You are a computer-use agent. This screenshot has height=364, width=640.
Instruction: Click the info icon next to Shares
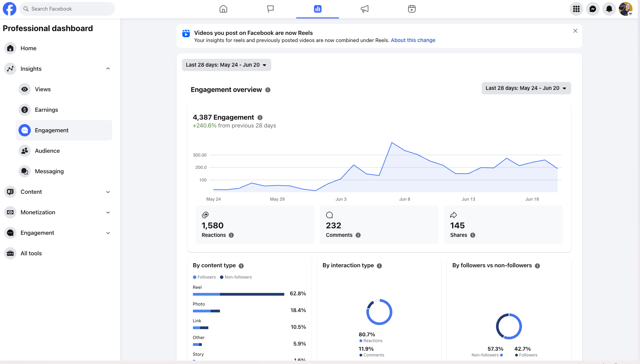click(473, 235)
